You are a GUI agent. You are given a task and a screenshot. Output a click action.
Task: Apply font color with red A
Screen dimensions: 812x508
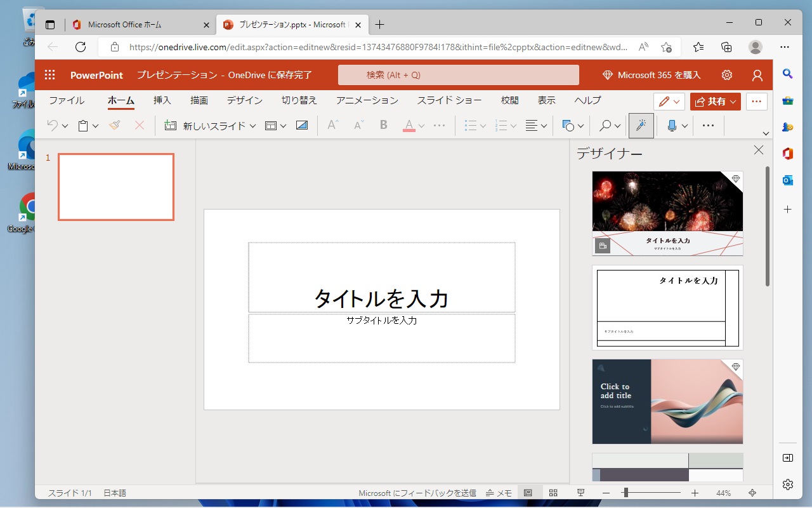(x=409, y=126)
